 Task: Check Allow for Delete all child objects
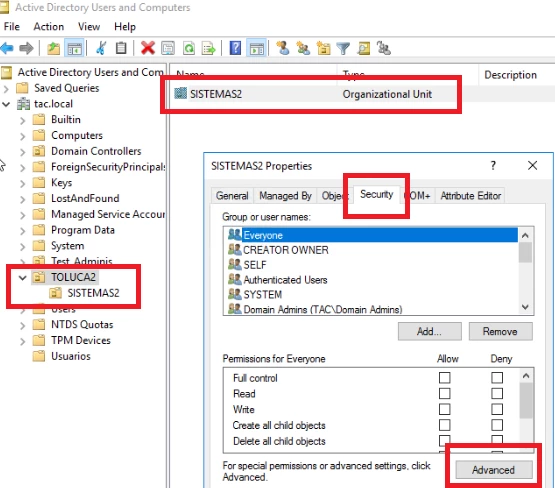coord(445,440)
